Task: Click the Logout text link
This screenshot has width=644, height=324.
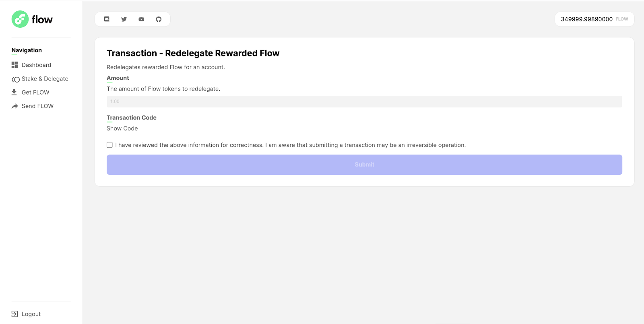Action: click(x=31, y=314)
